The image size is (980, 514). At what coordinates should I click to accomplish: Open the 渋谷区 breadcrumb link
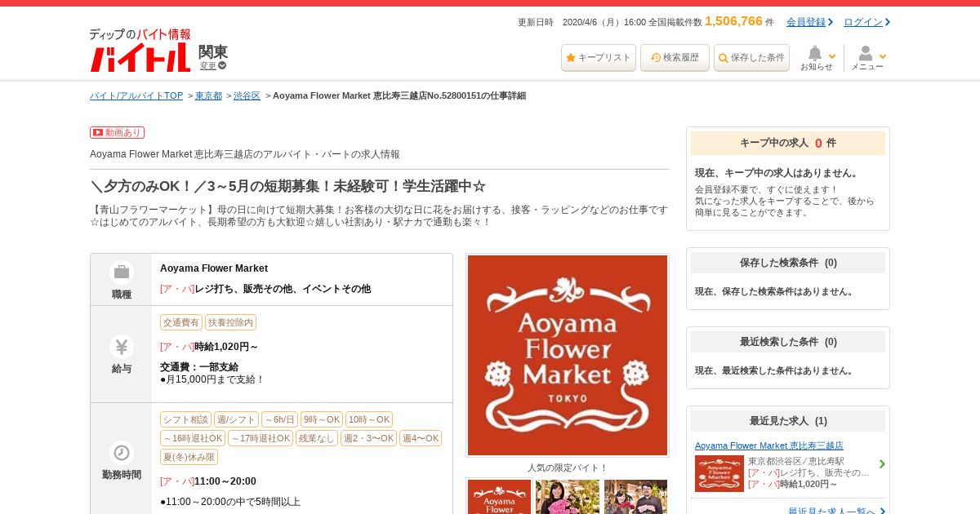coord(247,95)
